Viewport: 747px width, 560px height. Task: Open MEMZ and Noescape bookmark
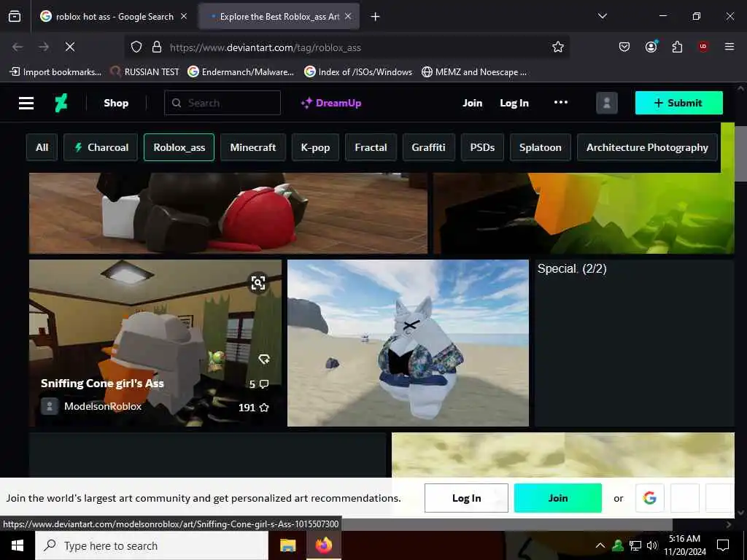click(x=474, y=72)
